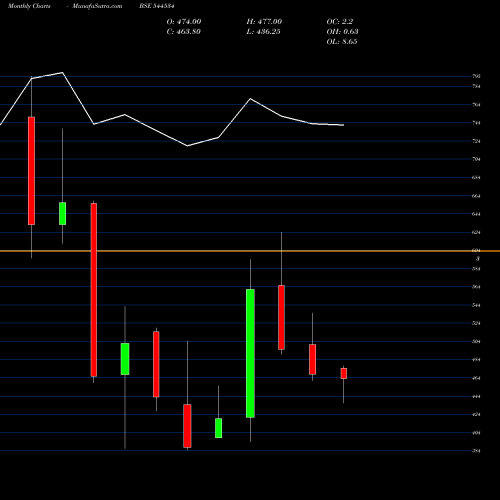
Task: Click the 'BSE 544534' symbol label
Action: [157, 6]
